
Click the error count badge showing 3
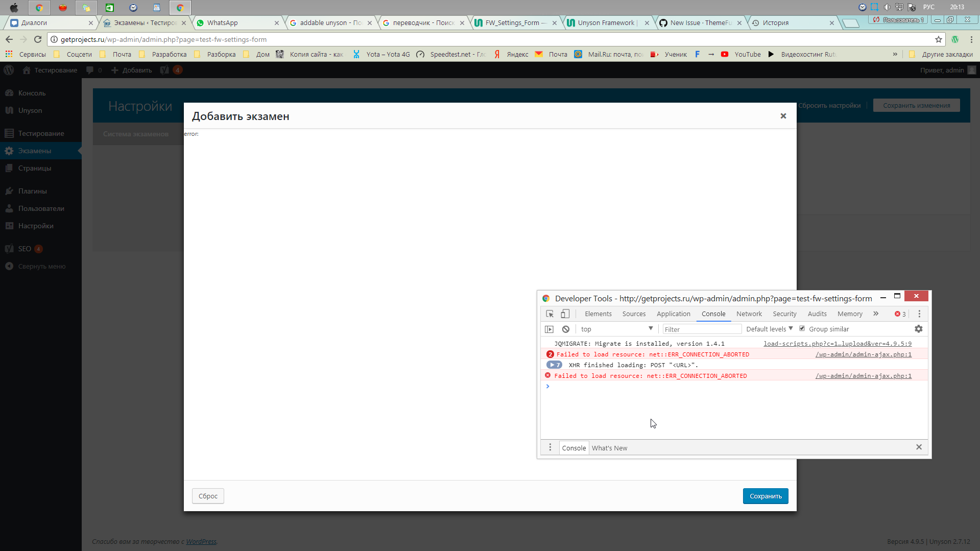900,314
